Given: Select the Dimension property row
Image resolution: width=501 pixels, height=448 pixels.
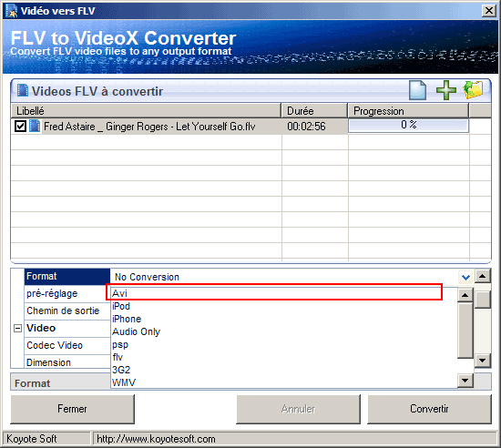Looking at the screenshot, I should click(x=67, y=362).
